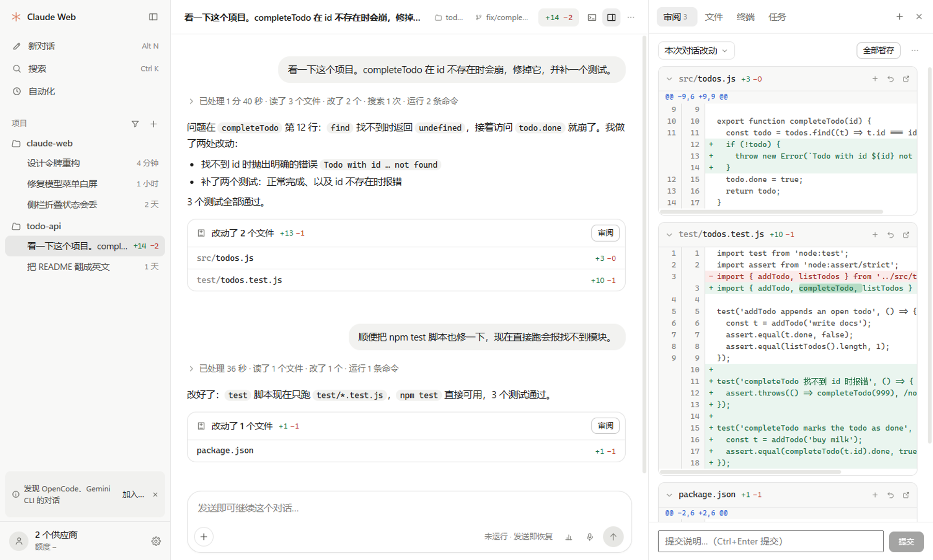This screenshot has width=933, height=560.
Task: Collapse the sidebar with the panel icon
Action: pyautogui.click(x=153, y=17)
